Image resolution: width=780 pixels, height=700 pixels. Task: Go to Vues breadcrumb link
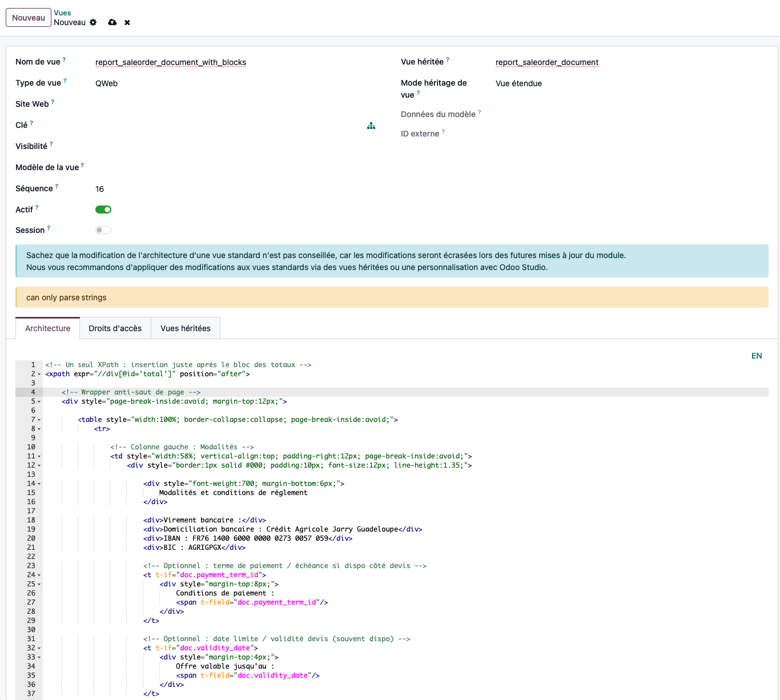pos(63,13)
